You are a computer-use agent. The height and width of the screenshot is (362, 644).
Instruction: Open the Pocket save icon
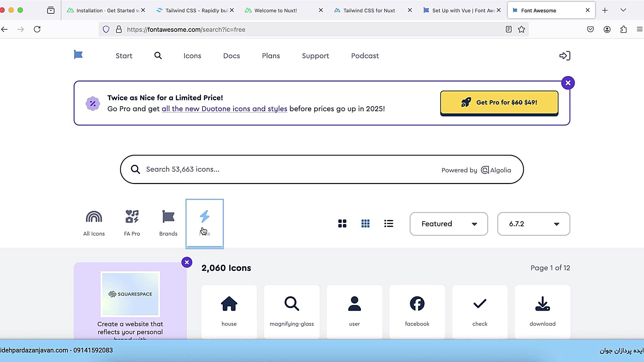tap(591, 29)
